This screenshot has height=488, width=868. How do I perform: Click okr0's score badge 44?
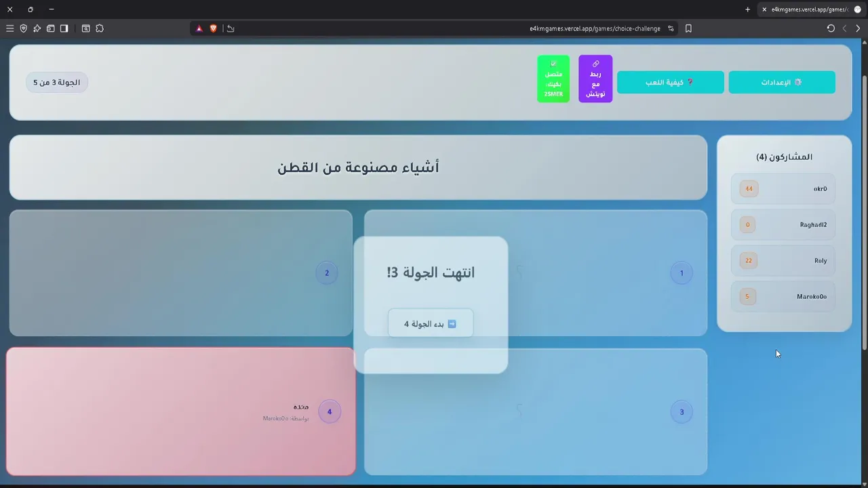click(x=749, y=189)
